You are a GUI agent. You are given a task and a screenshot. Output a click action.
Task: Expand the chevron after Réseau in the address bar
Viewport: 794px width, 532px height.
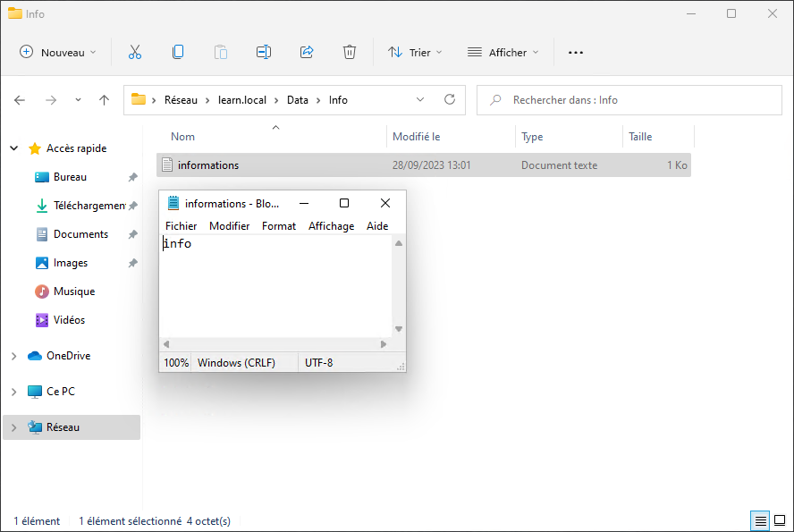pyautogui.click(x=207, y=100)
